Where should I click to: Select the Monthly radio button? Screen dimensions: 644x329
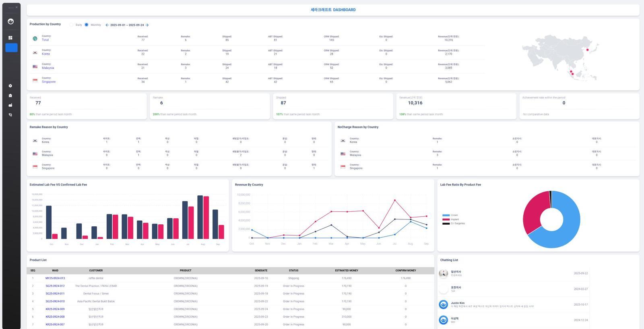click(x=87, y=25)
